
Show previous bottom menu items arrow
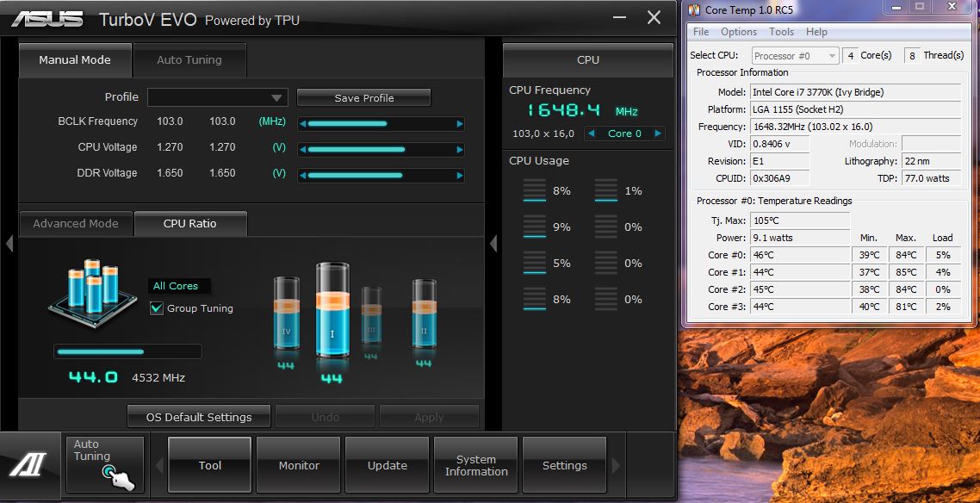point(158,465)
